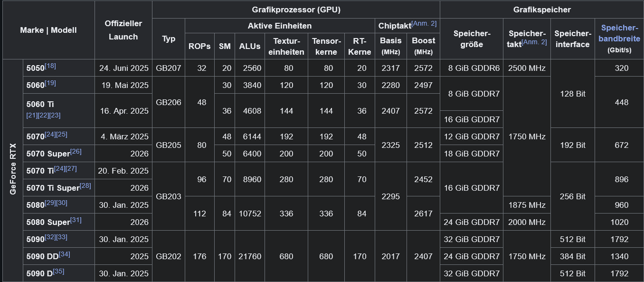Select the launch date '20. Feb. 2025'
The width and height of the screenshot is (644, 282).
pyautogui.click(x=123, y=171)
